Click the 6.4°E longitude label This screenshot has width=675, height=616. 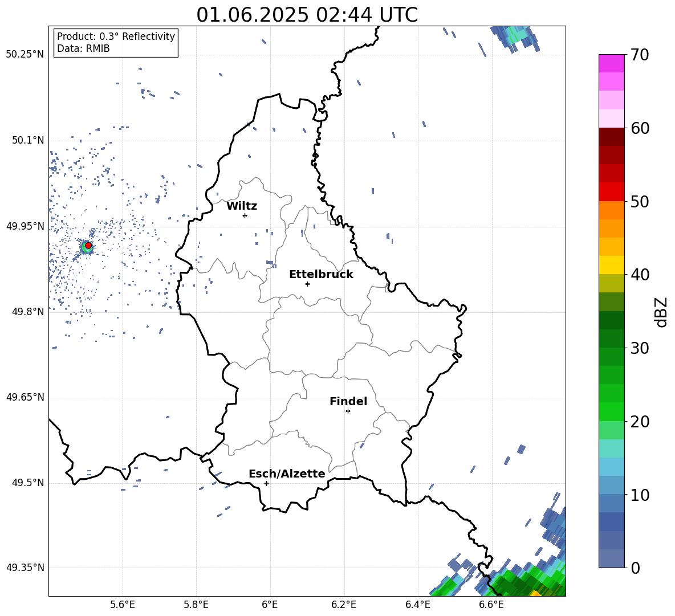click(417, 605)
